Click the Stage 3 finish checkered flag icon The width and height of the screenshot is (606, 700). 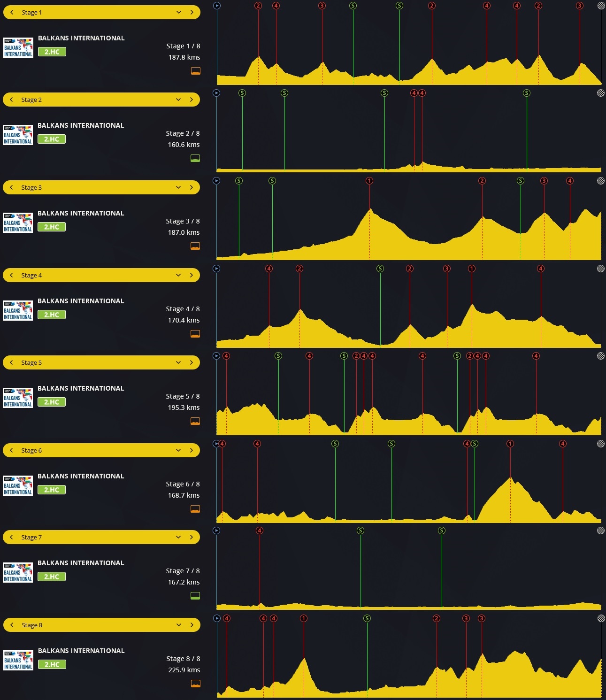[601, 181]
